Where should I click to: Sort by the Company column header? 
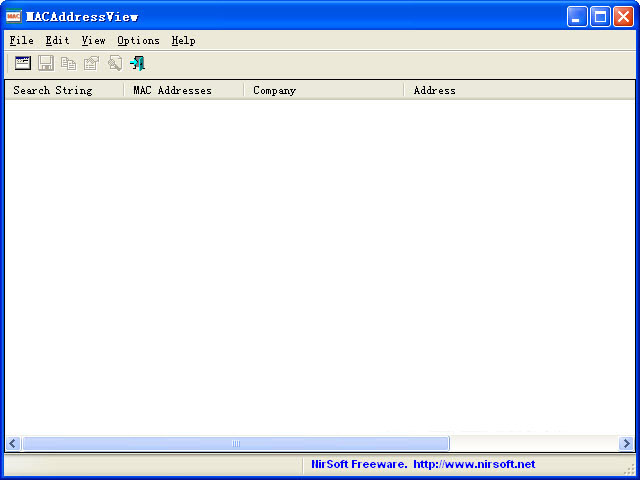pyautogui.click(x=323, y=90)
